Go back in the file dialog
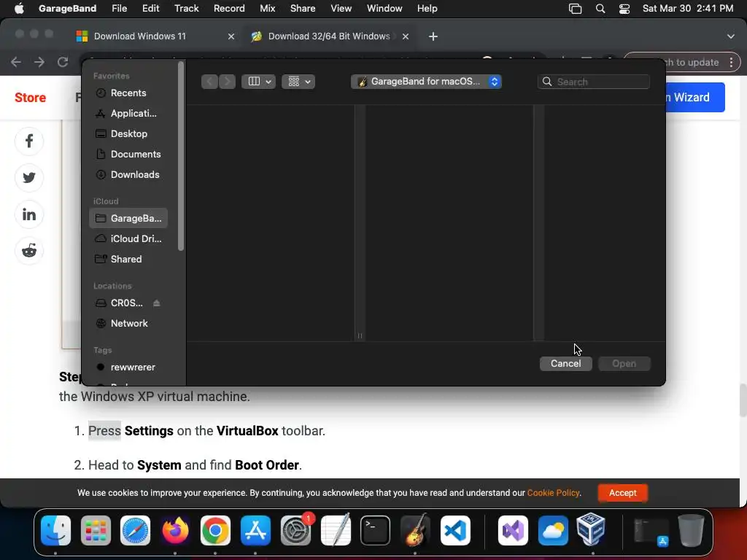The image size is (747, 560). click(x=209, y=82)
